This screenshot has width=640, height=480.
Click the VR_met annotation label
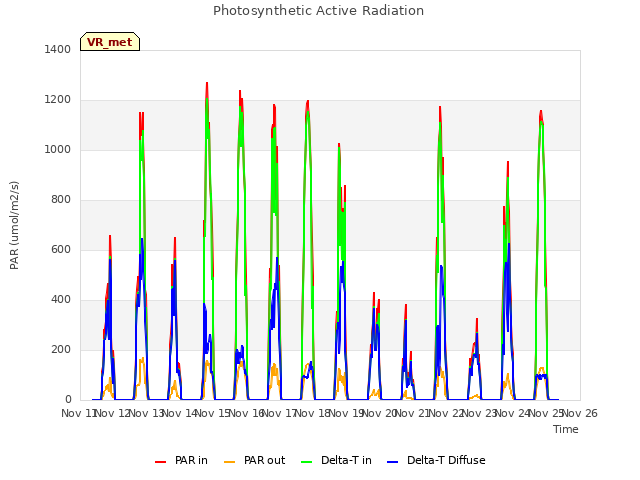[110, 42]
